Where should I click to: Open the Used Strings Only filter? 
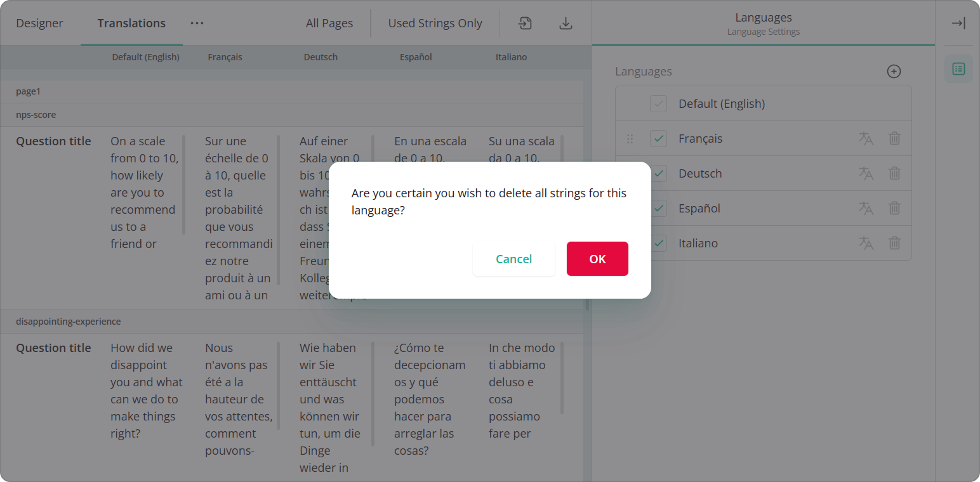pyautogui.click(x=435, y=23)
